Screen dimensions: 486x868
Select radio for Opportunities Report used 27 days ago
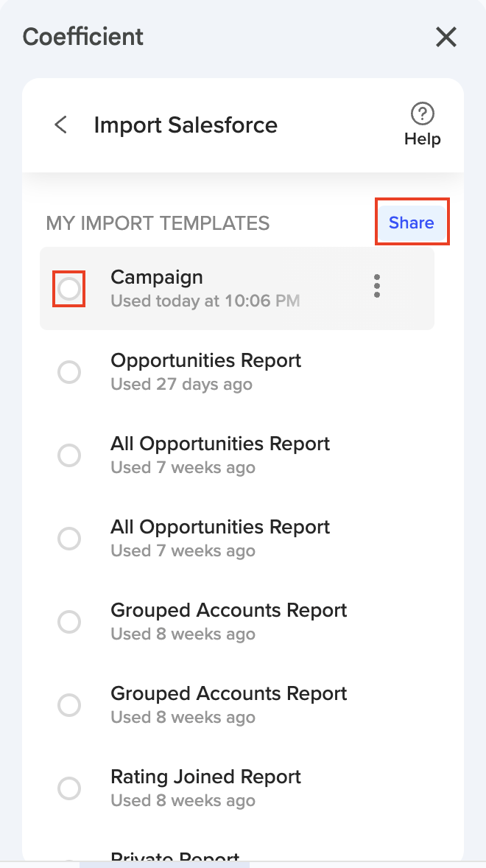[69, 372]
